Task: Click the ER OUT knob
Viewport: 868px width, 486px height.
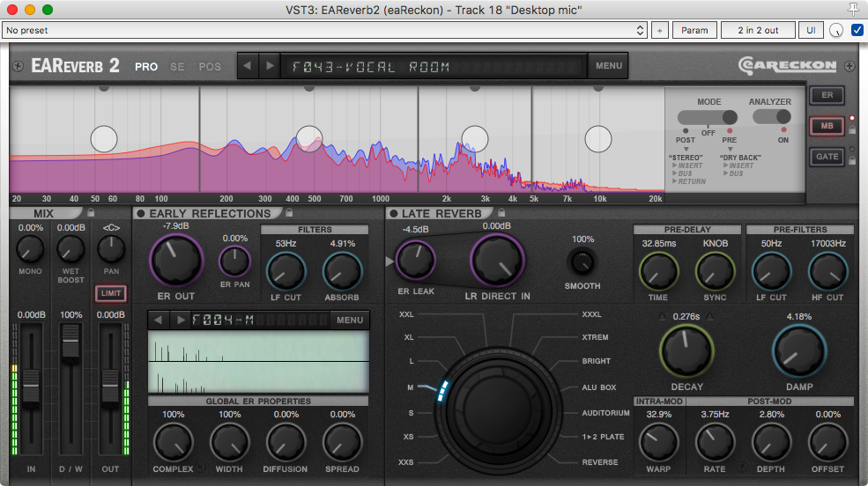Action: [176, 261]
